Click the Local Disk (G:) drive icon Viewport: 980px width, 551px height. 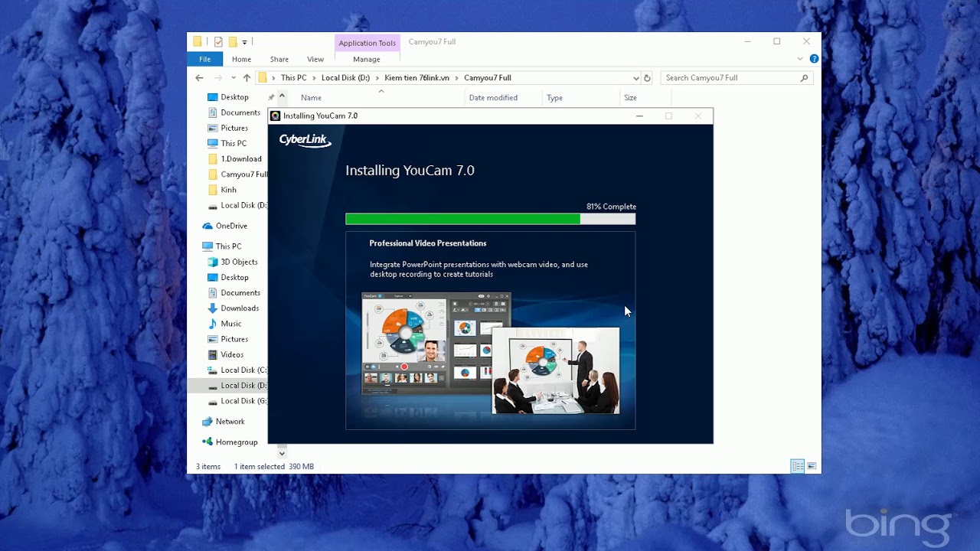pyautogui.click(x=213, y=401)
